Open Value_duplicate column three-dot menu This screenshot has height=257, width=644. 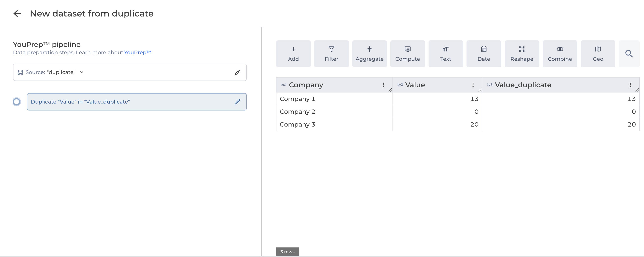pyautogui.click(x=630, y=85)
